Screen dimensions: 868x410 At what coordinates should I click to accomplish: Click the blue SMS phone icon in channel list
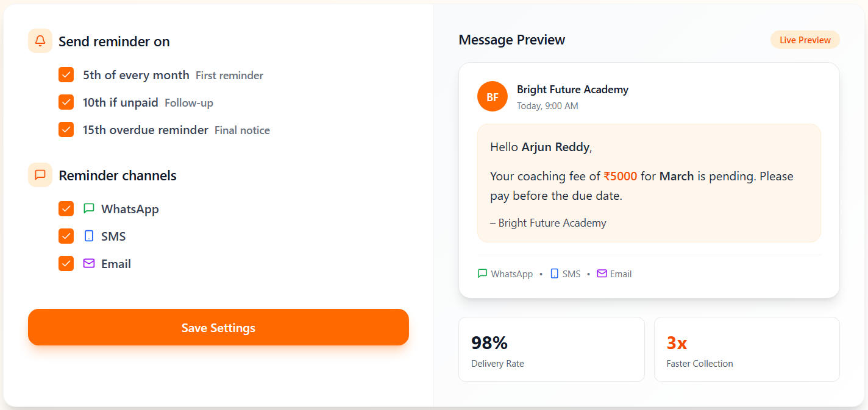(89, 236)
